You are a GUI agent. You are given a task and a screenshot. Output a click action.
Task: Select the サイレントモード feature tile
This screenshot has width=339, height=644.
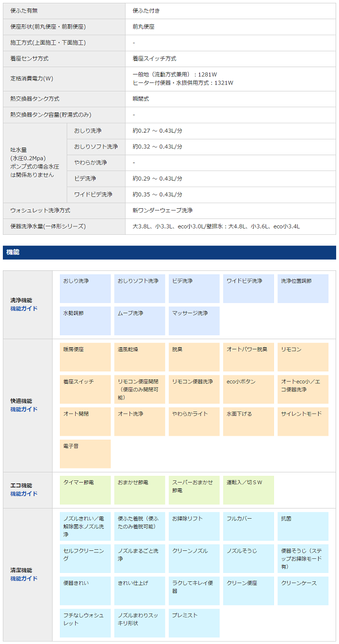[x=303, y=422]
